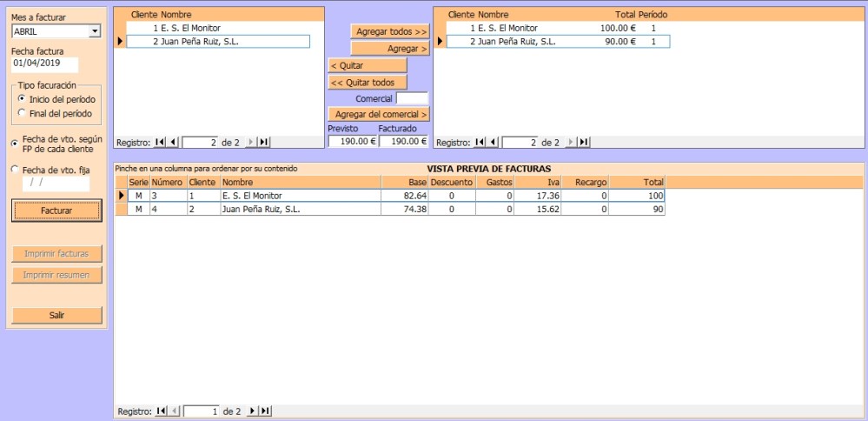Click row selector for invoice number 4
This screenshot has height=421, width=868.
(122, 210)
